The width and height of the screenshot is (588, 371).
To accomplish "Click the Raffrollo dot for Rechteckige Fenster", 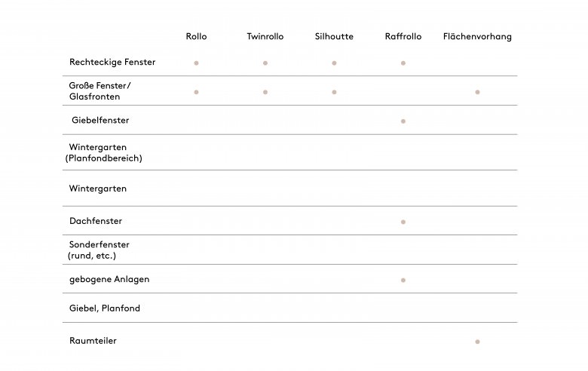I will [403, 63].
